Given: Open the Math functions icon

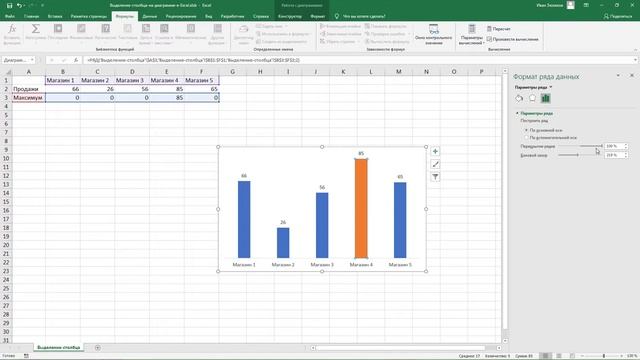Looking at the screenshot, I should point(191,29).
